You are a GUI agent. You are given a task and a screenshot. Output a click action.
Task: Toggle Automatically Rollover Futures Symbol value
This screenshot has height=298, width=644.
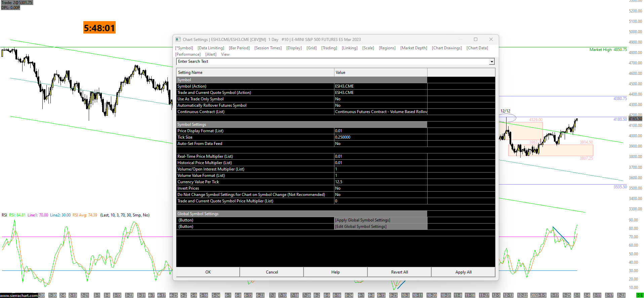[x=381, y=105]
